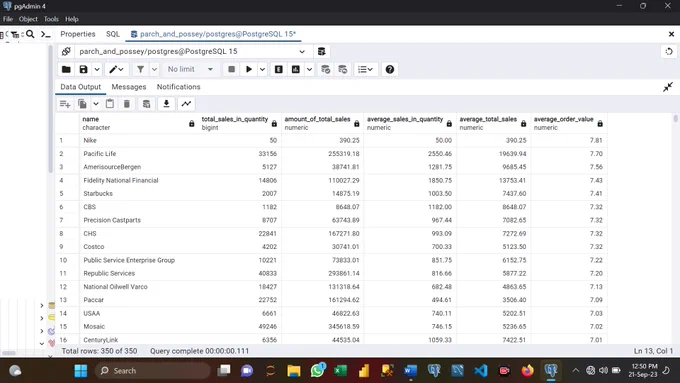
Task: Click the taskbar Search box
Action: pyautogui.click(x=153, y=371)
